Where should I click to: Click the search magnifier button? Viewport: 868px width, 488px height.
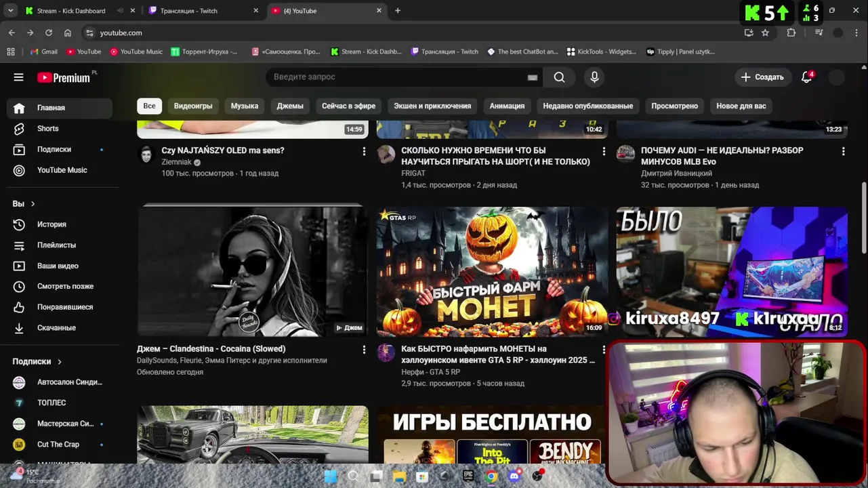coord(559,77)
